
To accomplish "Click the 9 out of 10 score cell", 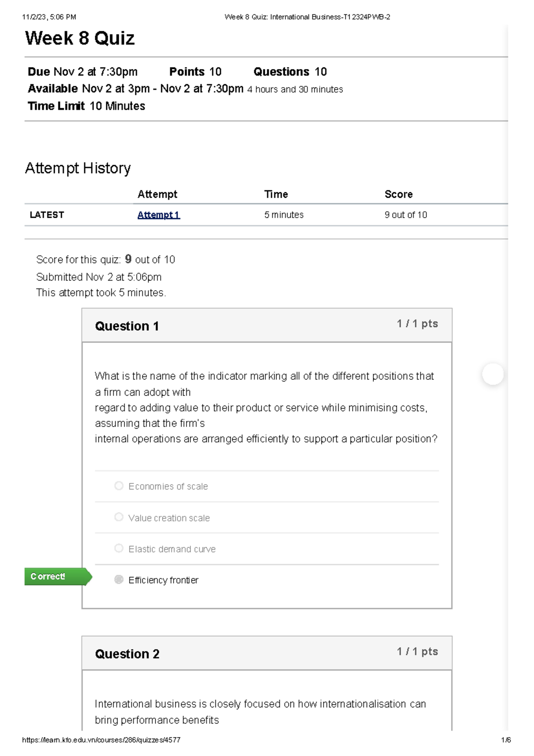I will 406,215.
